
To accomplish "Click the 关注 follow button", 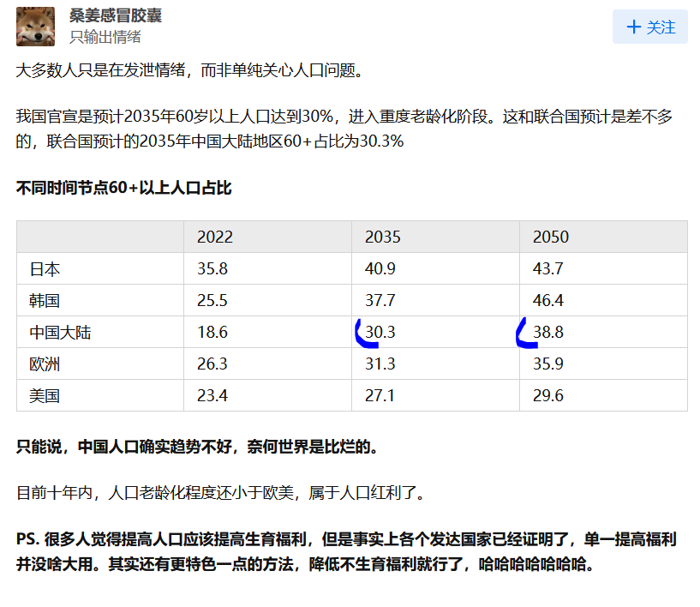I will [650, 27].
